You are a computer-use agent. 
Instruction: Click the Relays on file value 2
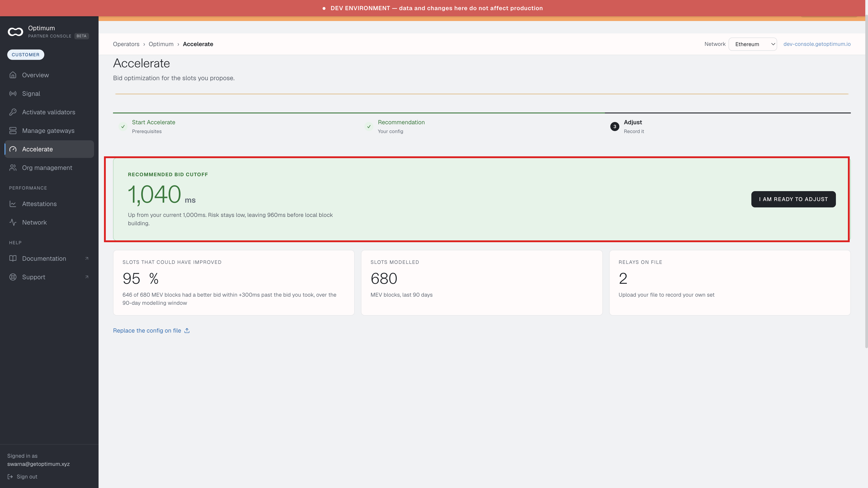tap(623, 279)
